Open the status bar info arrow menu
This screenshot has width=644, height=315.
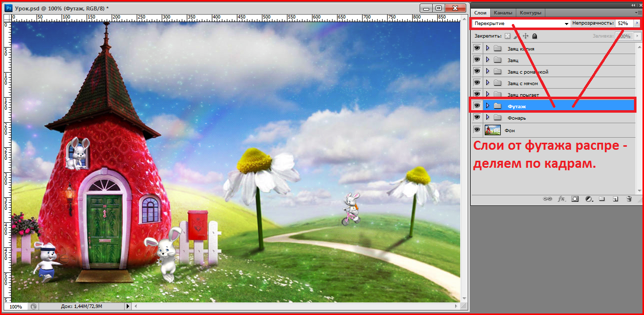[128, 306]
